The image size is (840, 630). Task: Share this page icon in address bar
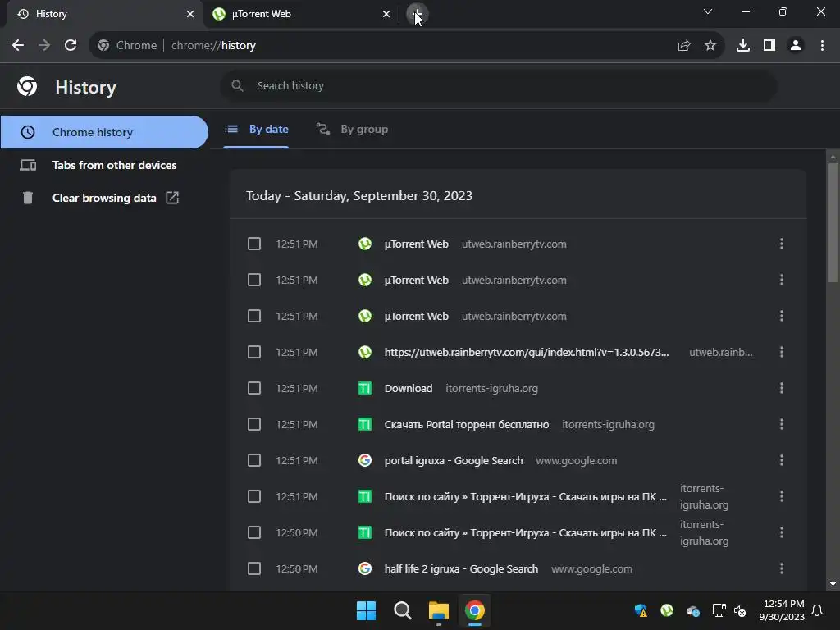click(x=684, y=46)
